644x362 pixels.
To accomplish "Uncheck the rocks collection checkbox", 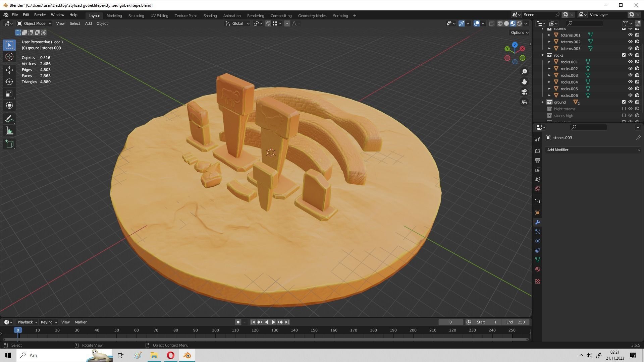I will tap(624, 55).
